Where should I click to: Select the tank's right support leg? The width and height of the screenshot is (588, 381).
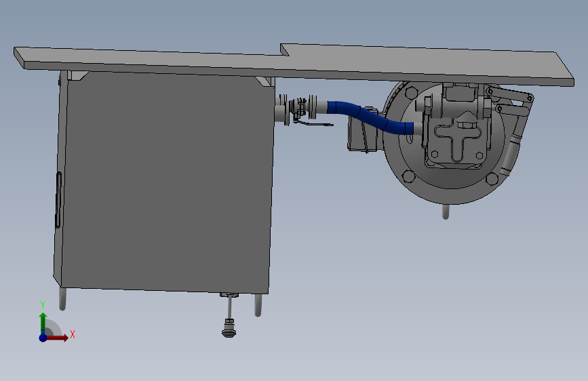[258, 305]
